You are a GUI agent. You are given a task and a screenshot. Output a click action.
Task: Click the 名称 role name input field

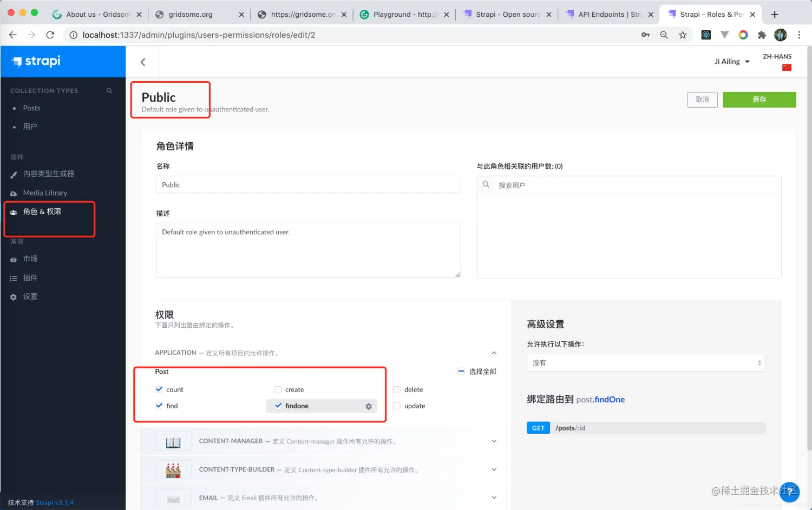tap(308, 184)
